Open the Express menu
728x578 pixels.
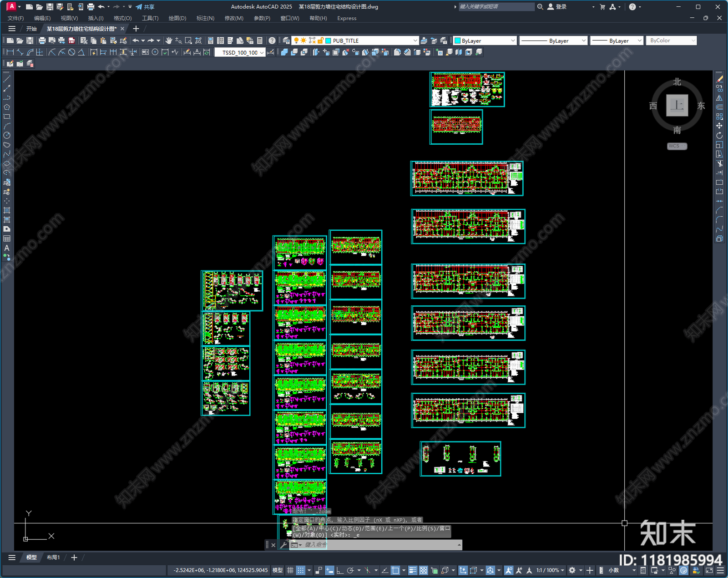[x=347, y=18]
